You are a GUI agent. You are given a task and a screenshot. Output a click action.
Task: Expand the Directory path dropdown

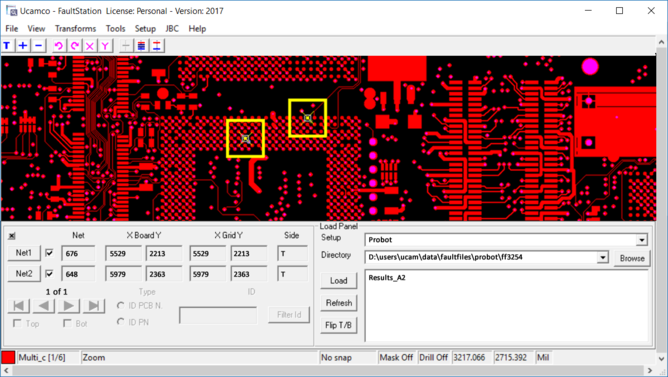pos(602,257)
